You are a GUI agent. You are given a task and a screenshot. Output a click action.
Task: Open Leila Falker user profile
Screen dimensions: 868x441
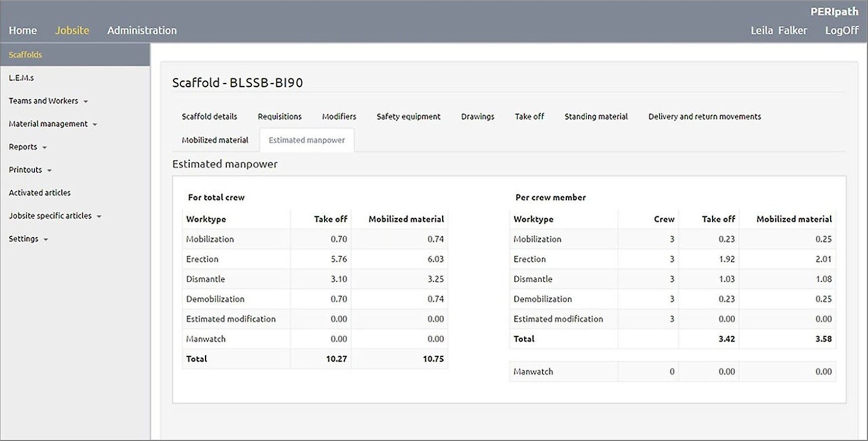click(x=778, y=30)
